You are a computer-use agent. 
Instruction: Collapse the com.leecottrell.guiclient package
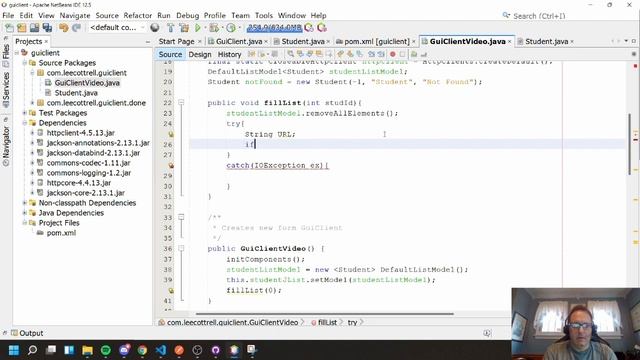coord(32,73)
